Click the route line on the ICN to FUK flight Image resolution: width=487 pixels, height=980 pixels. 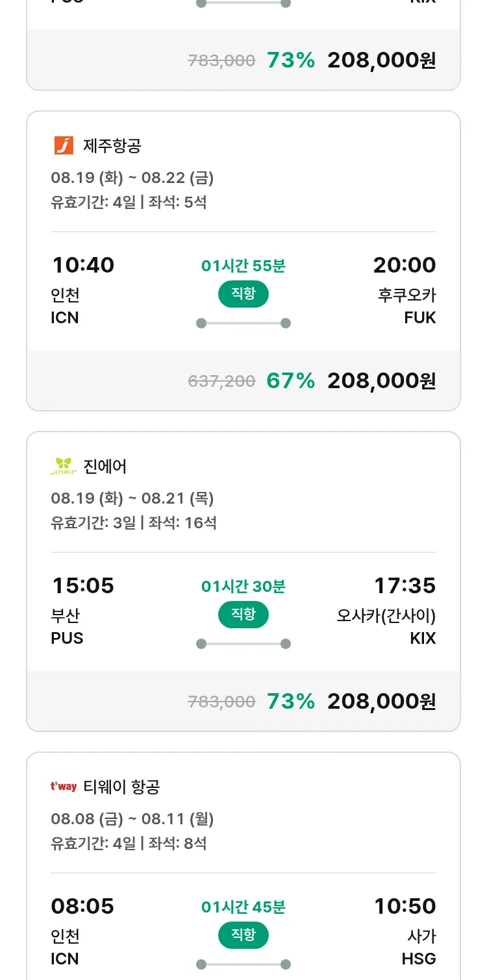tap(243, 323)
